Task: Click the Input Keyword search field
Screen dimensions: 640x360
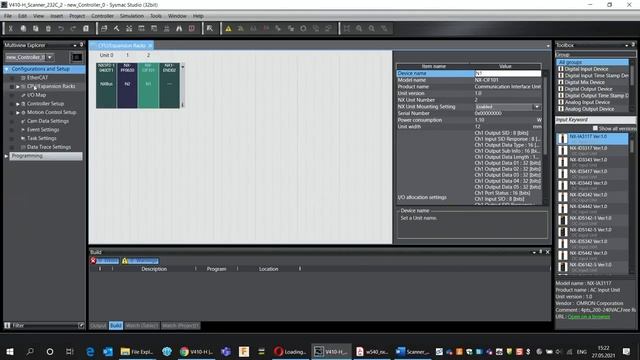Action: click(595, 120)
